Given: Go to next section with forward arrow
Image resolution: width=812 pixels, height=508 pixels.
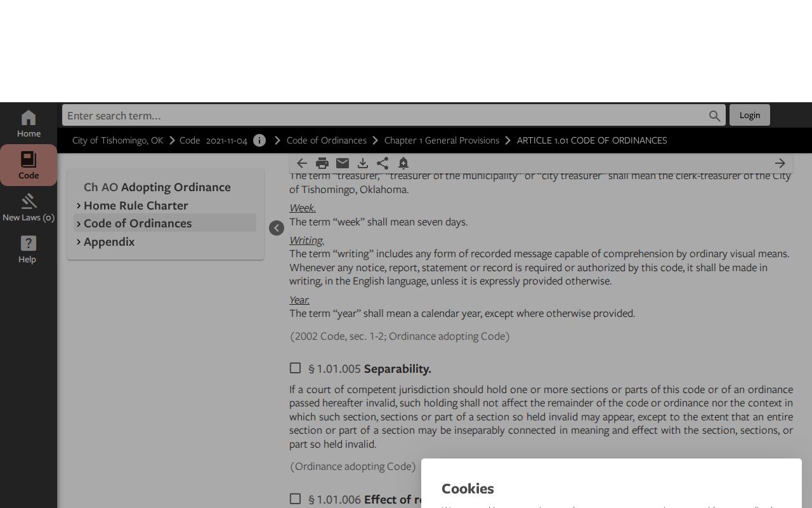Looking at the screenshot, I should point(780,163).
